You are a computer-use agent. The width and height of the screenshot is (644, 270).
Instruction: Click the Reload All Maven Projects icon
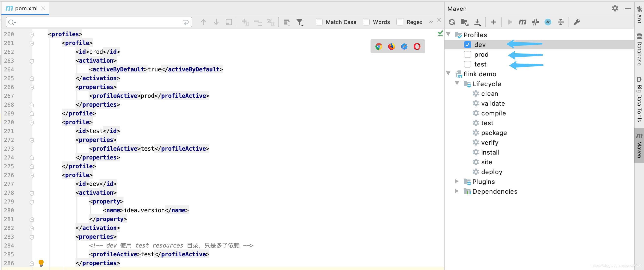[x=452, y=22]
